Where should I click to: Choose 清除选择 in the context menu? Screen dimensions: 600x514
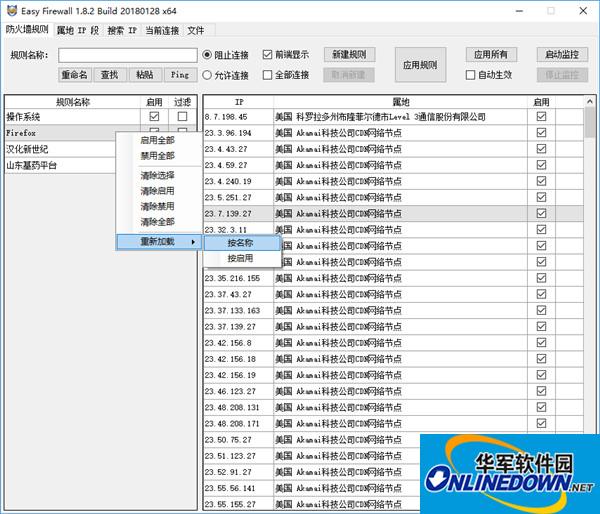pyautogui.click(x=158, y=175)
